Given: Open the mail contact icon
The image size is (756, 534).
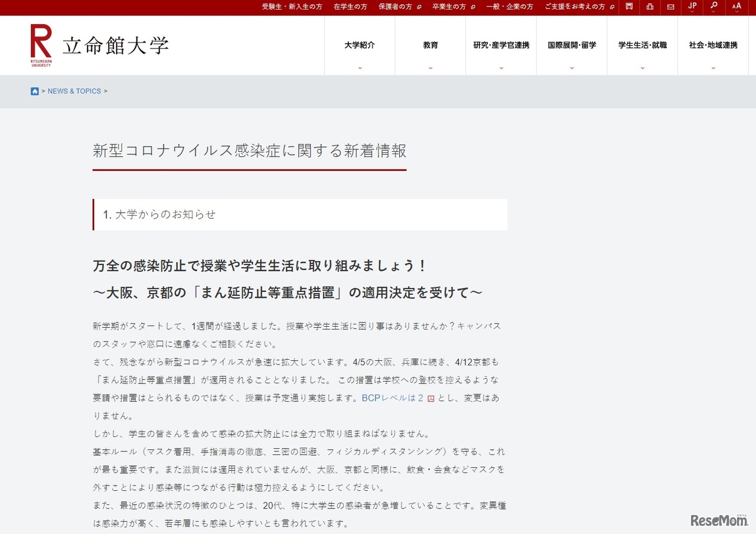Looking at the screenshot, I should point(670,7).
